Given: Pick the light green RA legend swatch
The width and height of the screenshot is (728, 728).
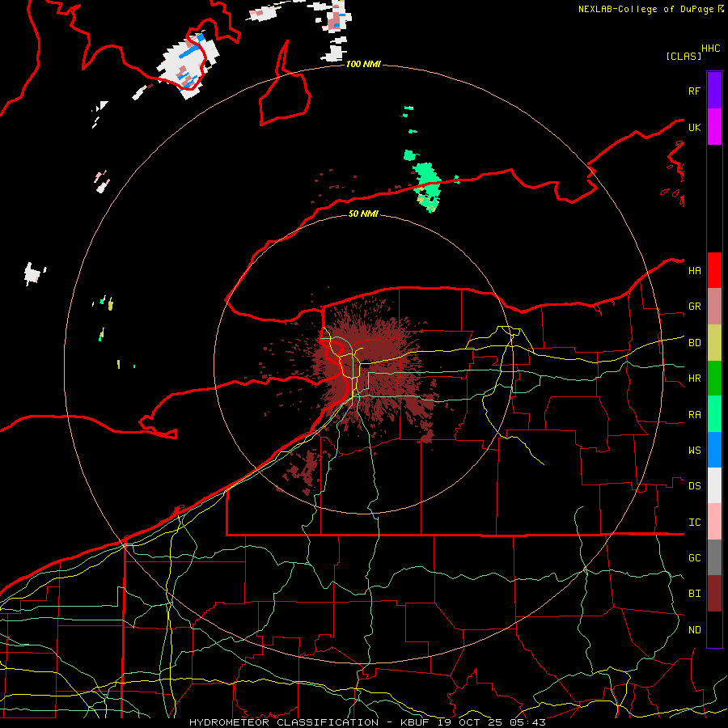Looking at the screenshot, I should pos(714,414).
